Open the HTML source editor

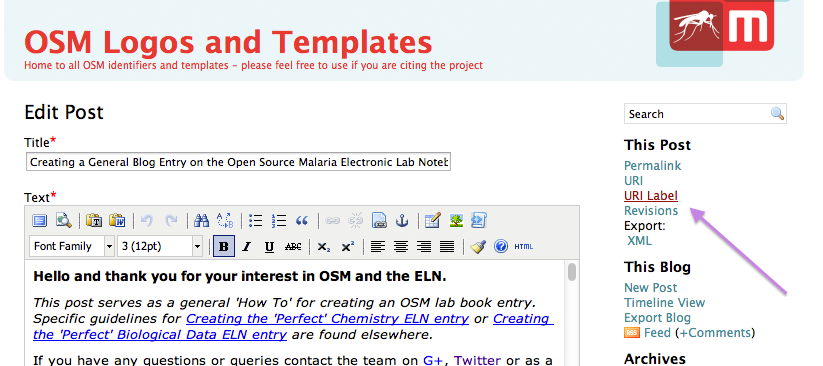click(523, 246)
